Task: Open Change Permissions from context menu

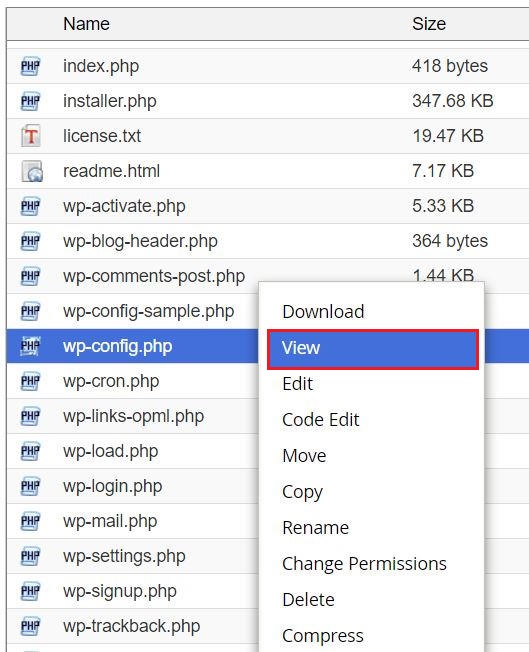Action: tap(364, 564)
